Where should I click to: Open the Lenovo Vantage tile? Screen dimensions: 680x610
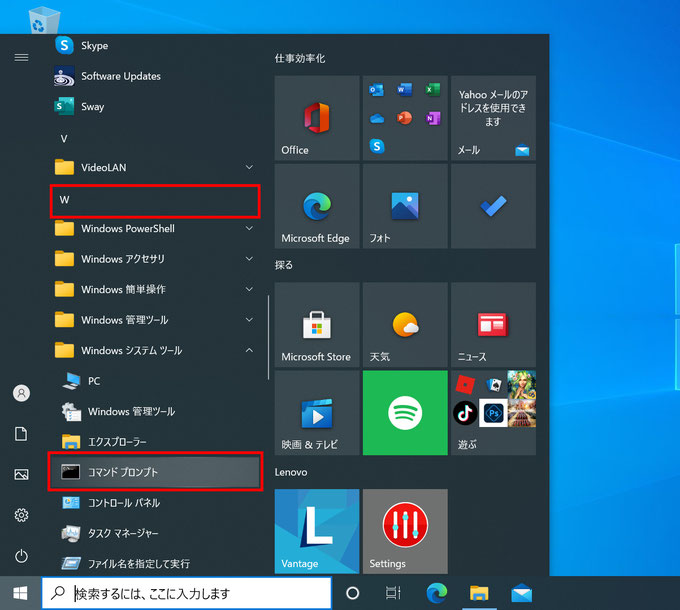317,532
